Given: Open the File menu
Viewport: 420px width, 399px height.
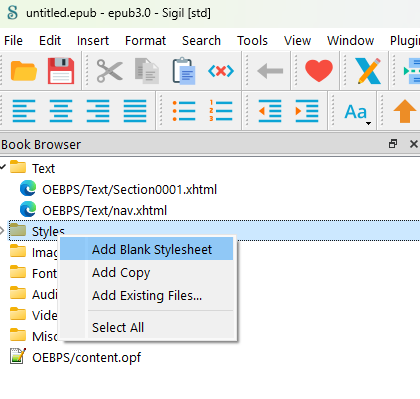Looking at the screenshot, I should tap(13, 40).
